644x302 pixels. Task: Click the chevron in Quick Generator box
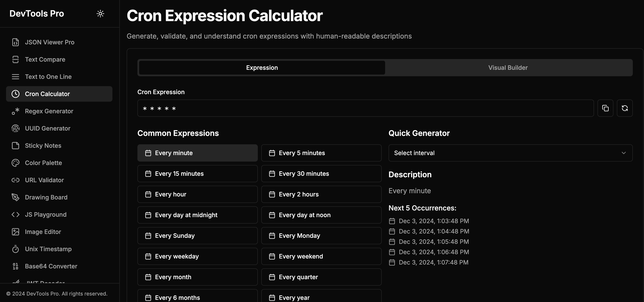click(x=624, y=153)
